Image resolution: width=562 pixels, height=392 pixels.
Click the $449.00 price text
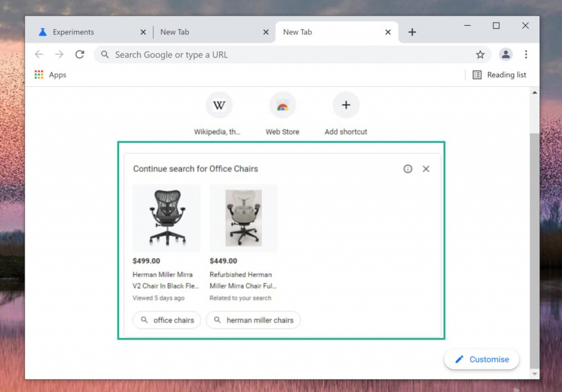223,261
